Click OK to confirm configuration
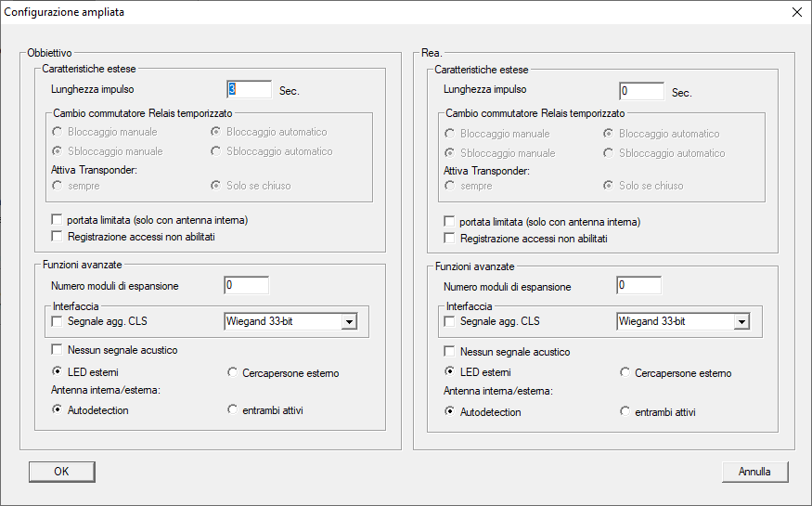The image size is (812, 506). pos(61,471)
